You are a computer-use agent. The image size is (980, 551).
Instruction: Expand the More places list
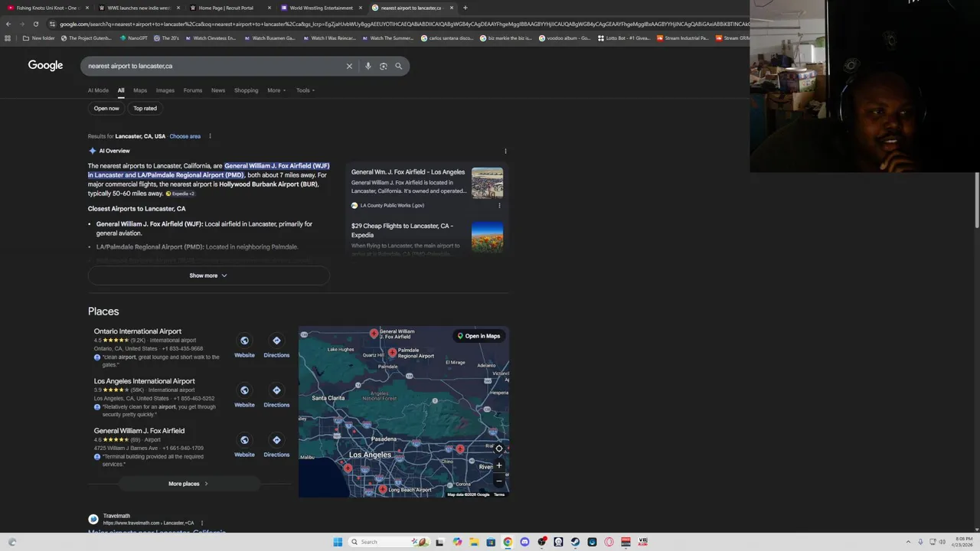coord(188,484)
